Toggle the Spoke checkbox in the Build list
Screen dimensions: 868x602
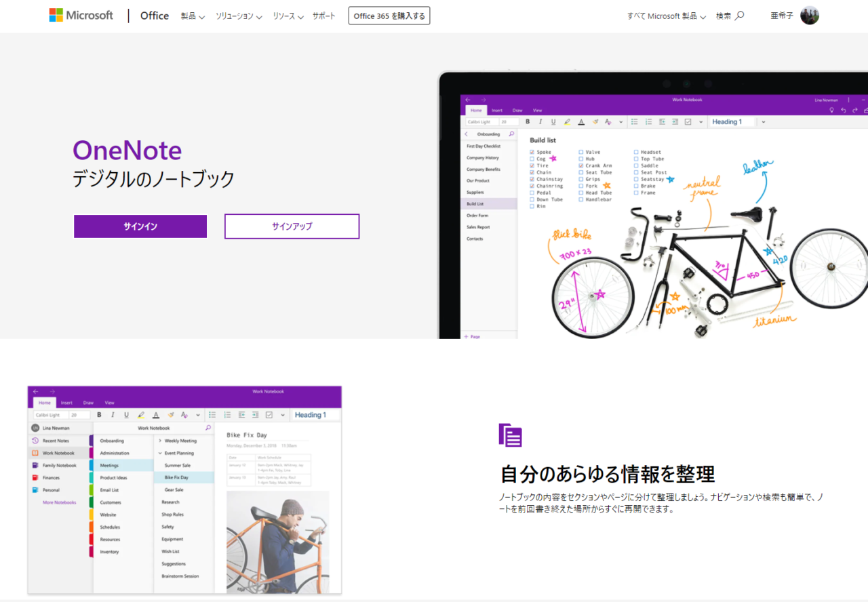(x=532, y=153)
